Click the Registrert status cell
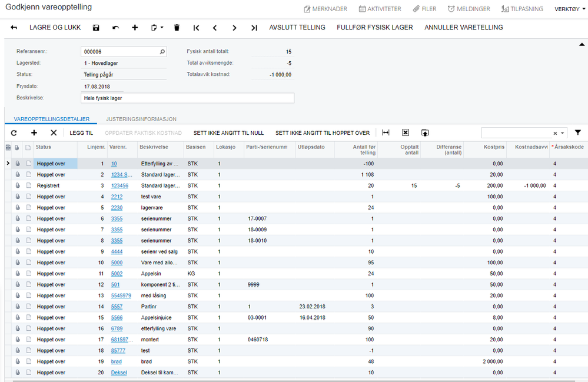The image size is (588, 382). click(55, 185)
